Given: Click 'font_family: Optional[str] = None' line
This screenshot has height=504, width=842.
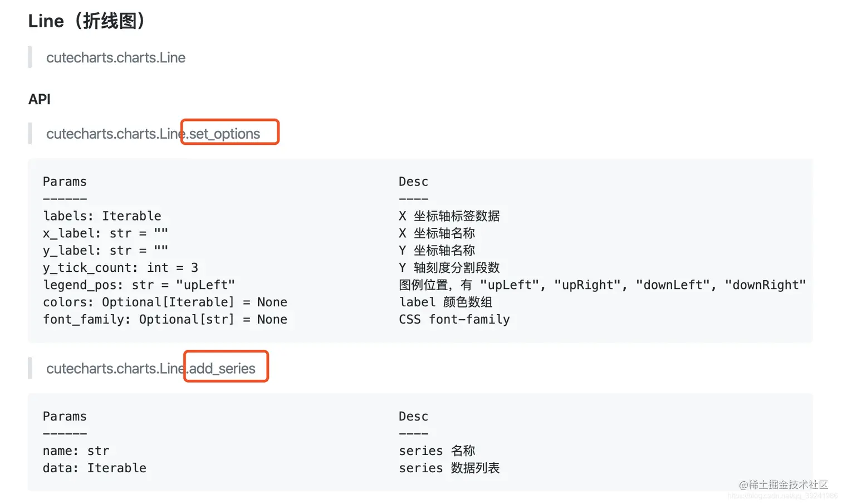Looking at the screenshot, I should [165, 320].
